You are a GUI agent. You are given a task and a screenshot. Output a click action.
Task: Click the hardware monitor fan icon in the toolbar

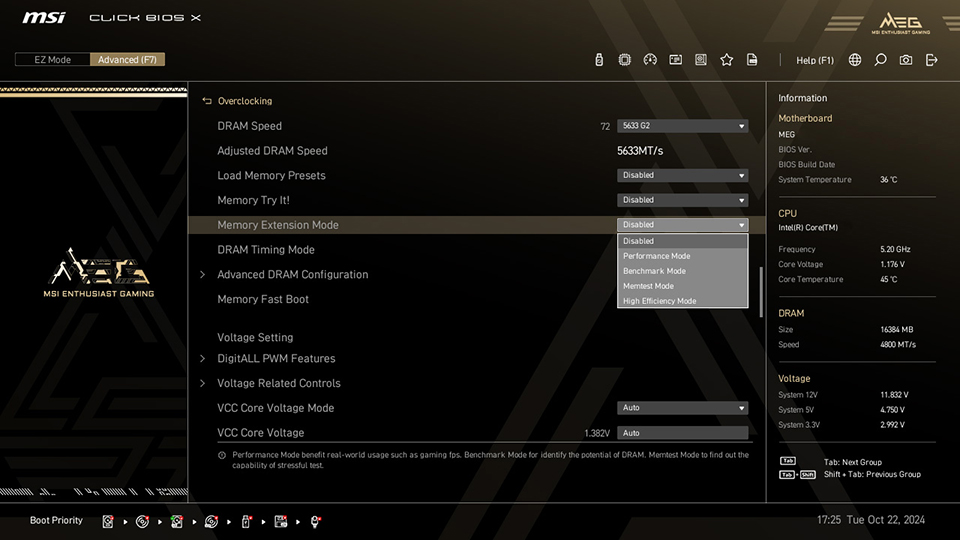[x=701, y=59]
